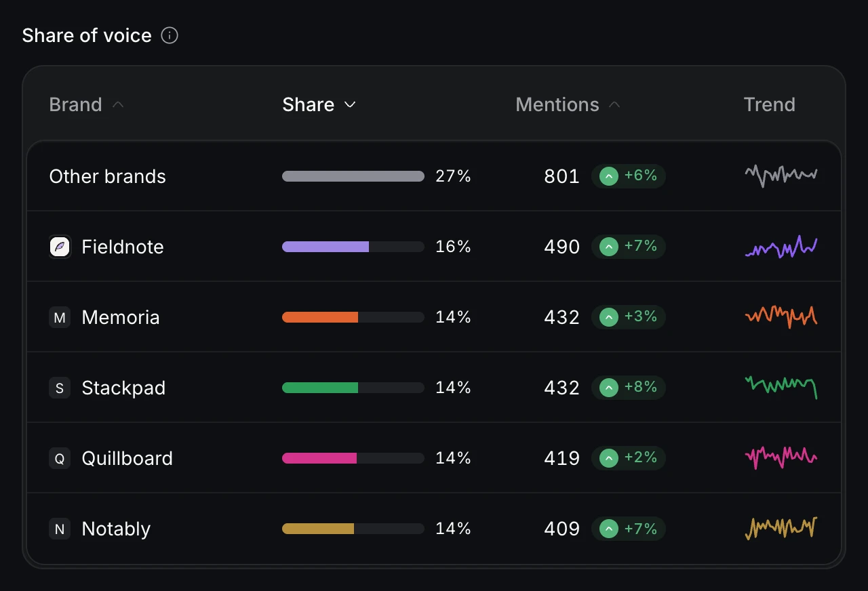Click the gray Other brands share bar
Screen dimensions: 868x591
click(x=353, y=176)
